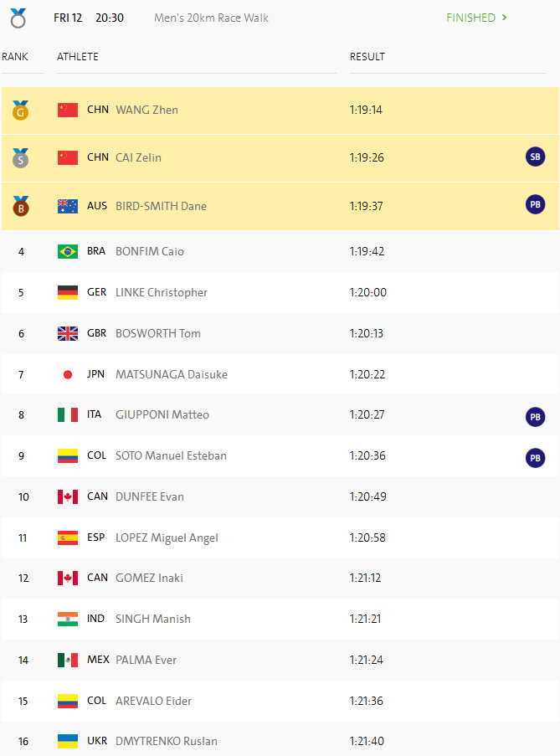Click the silver medal icon for CAI Zelin

pos(20,157)
